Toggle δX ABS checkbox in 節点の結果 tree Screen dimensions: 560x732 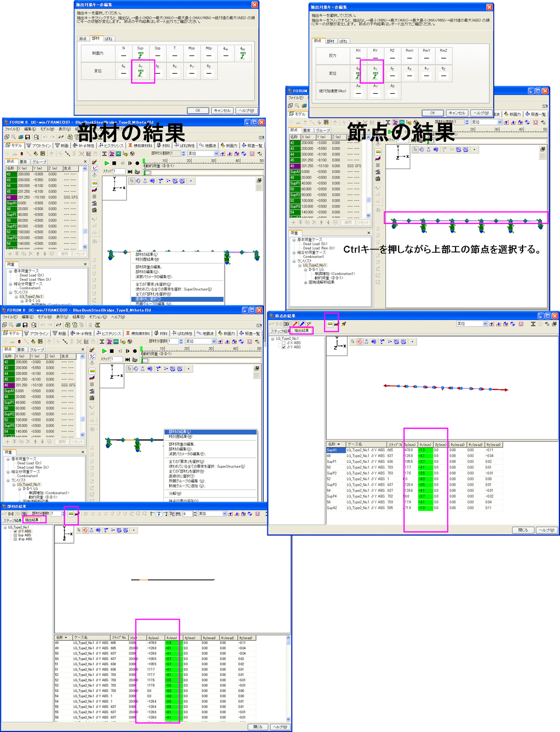click(283, 343)
